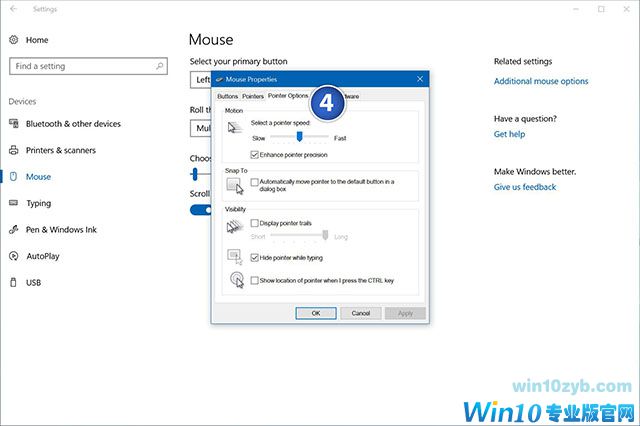This screenshot has height=426, width=640.
Task: Click the pointer speed Motion icon
Action: 235,128
